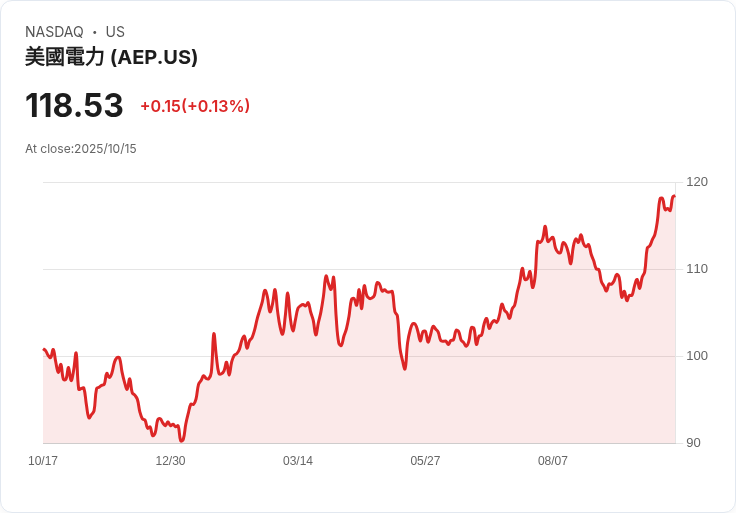Click the AEP.US stock title
The image size is (736, 513).
point(111,57)
